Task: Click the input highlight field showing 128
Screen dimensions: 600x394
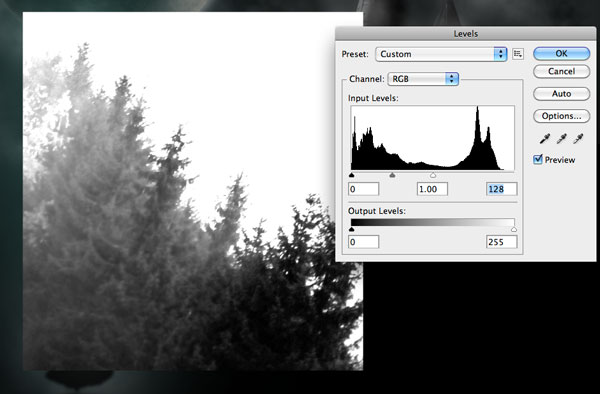Action: pyautogui.click(x=502, y=189)
